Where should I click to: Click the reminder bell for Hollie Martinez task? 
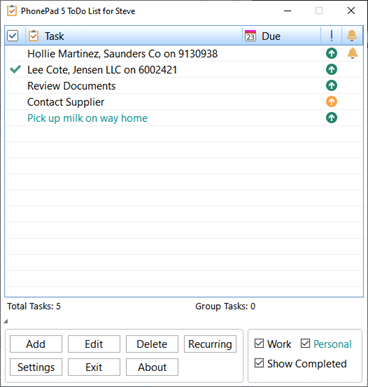click(x=352, y=53)
